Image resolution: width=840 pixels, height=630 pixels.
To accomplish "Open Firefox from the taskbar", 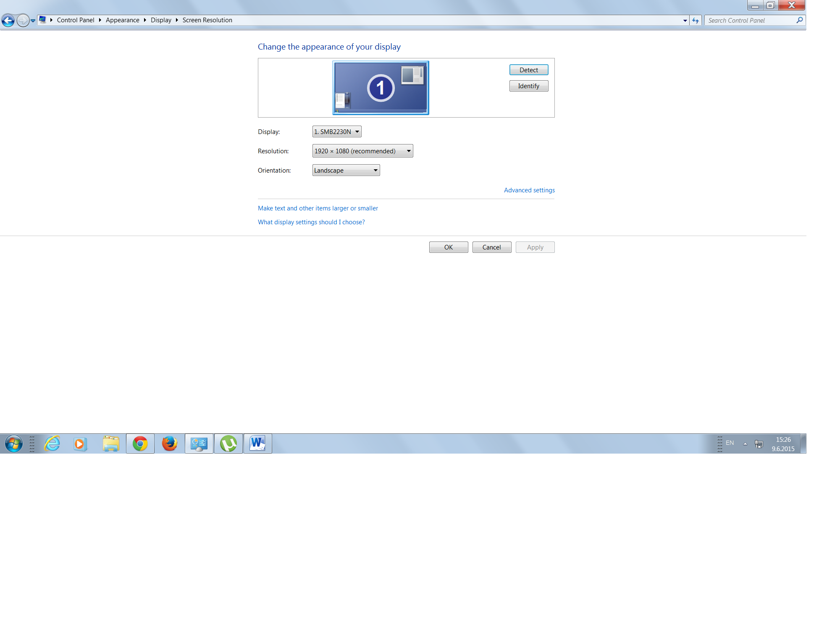I will (x=170, y=444).
